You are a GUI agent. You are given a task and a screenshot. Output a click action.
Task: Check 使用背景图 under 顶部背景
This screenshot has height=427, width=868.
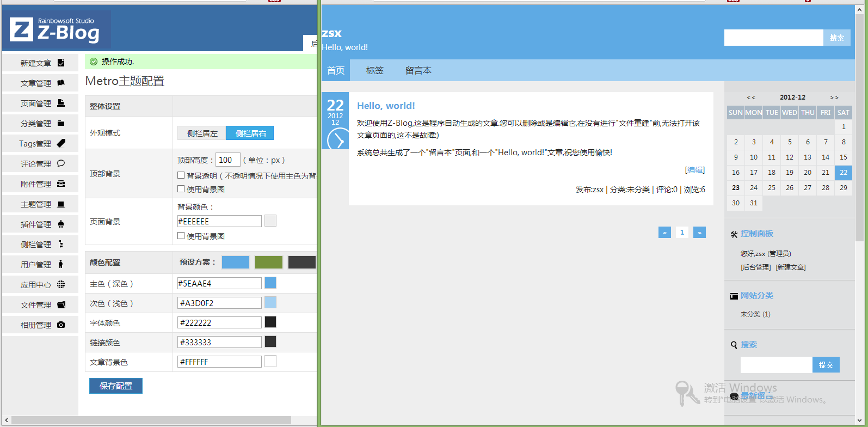pos(181,189)
